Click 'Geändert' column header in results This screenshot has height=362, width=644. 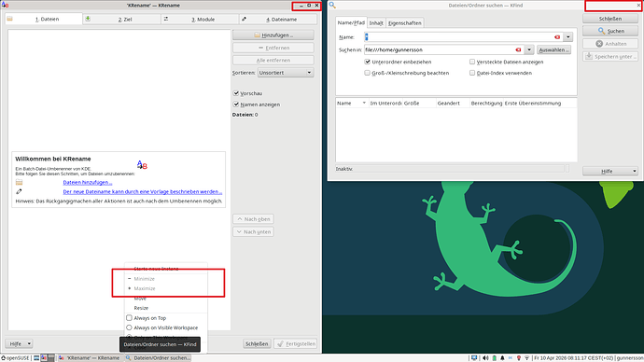[453, 103]
